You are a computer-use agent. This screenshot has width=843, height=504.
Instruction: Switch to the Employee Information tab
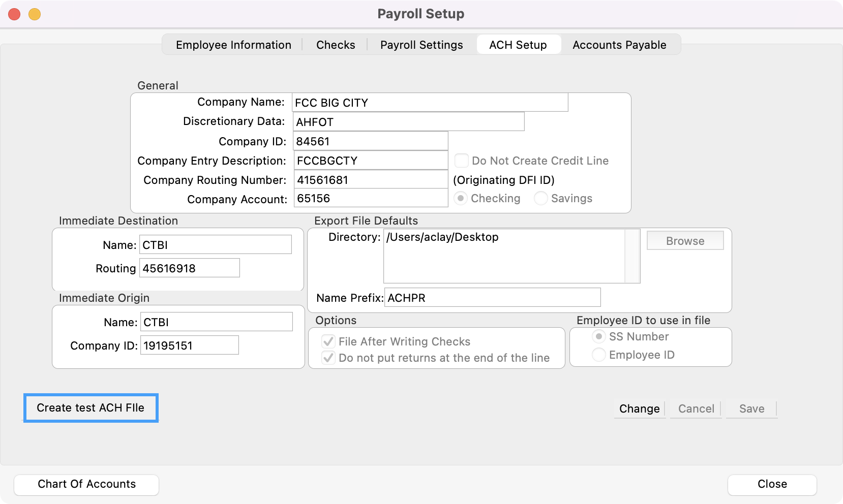pos(233,45)
